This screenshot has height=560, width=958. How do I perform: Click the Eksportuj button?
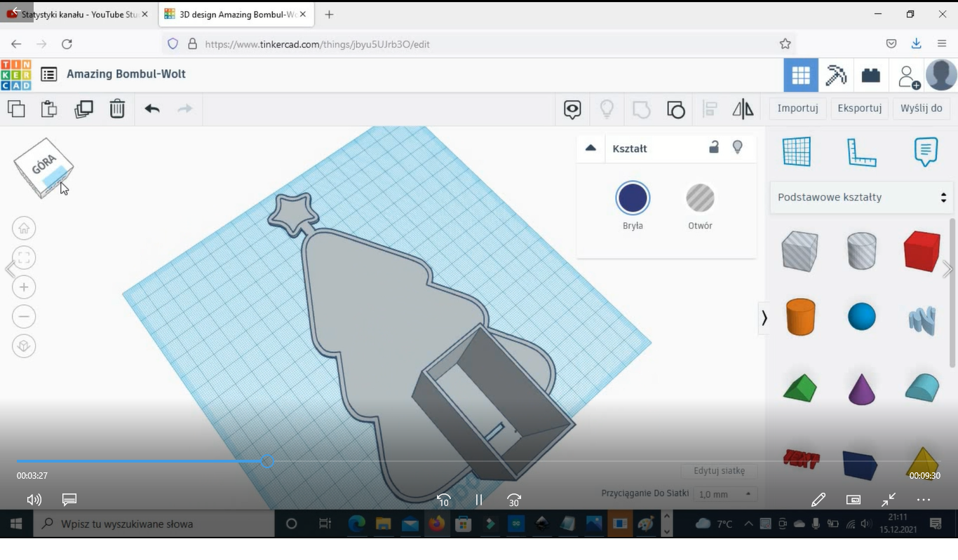[859, 108]
